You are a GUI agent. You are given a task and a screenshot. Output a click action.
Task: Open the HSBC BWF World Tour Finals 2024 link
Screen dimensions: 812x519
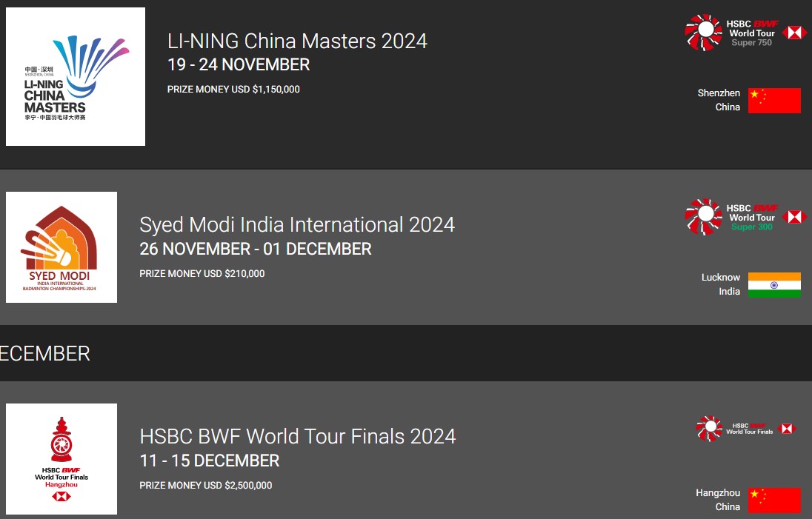[x=297, y=437]
